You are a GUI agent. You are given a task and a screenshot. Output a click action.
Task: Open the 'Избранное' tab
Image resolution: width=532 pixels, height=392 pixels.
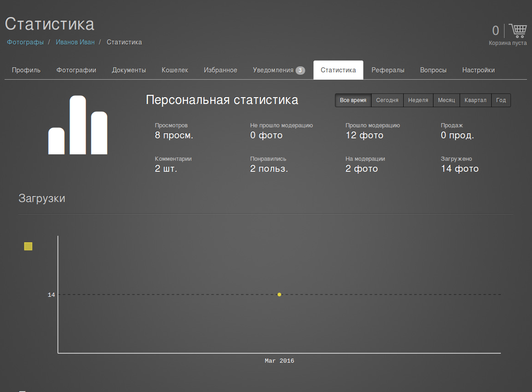coord(220,70)
